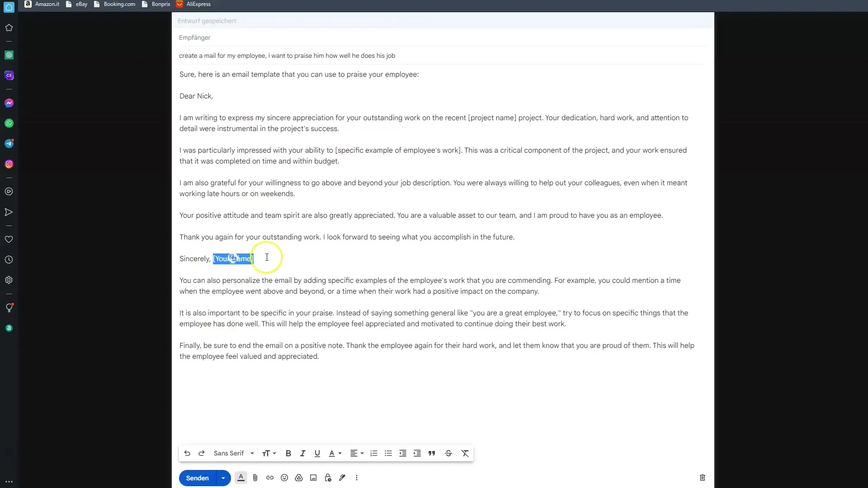
Task: Click the Bold formatting icon
Action: click(288, 454)
